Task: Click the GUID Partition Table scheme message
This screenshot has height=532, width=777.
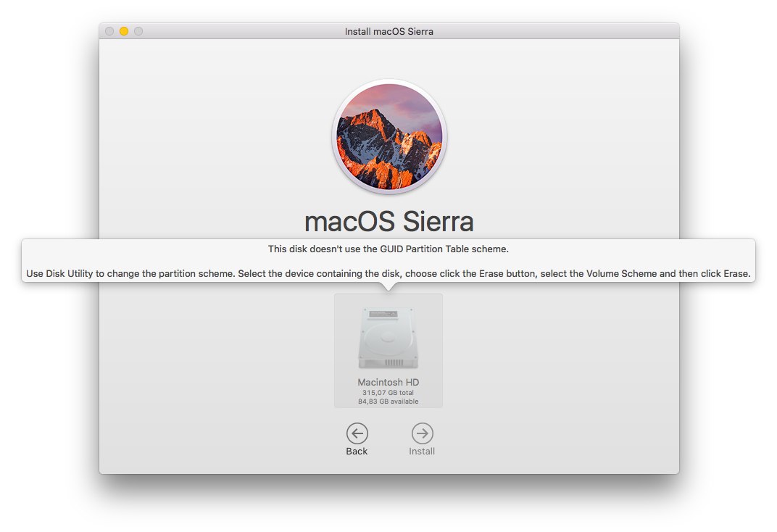Action: point(388,249)
